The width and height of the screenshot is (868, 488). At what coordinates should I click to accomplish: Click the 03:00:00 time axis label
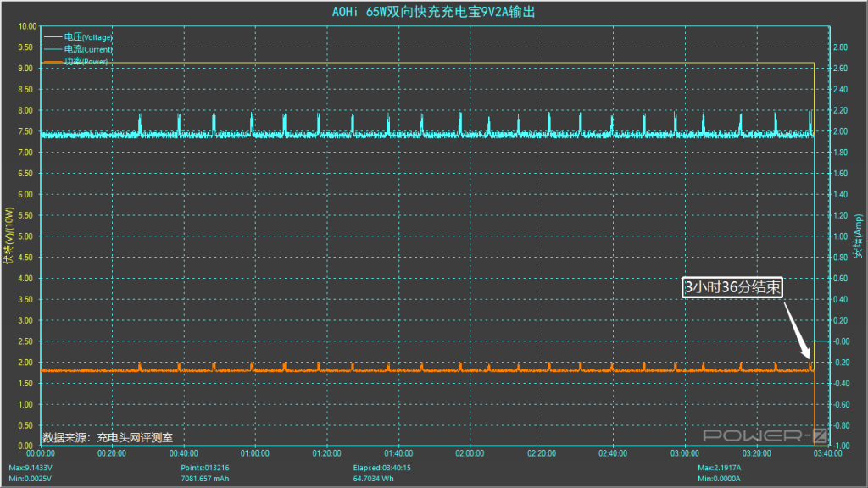click(685, 453)
